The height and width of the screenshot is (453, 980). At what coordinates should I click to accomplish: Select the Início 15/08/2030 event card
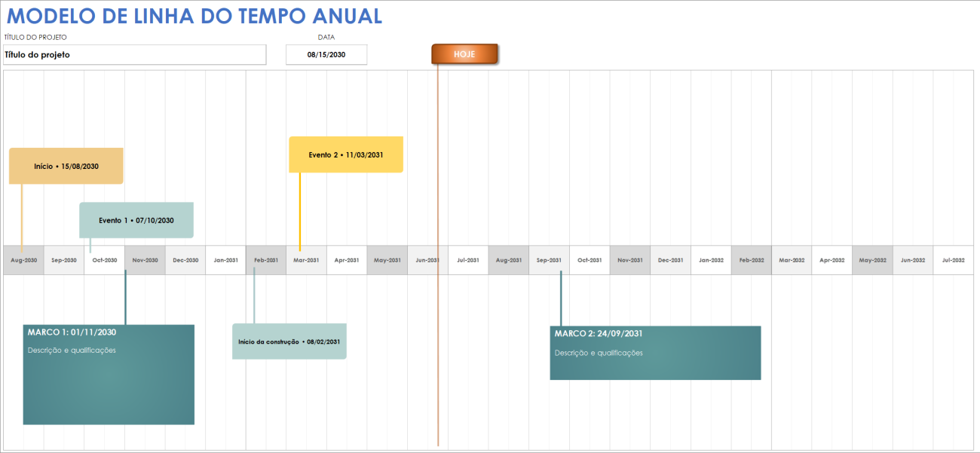(66, 165)
